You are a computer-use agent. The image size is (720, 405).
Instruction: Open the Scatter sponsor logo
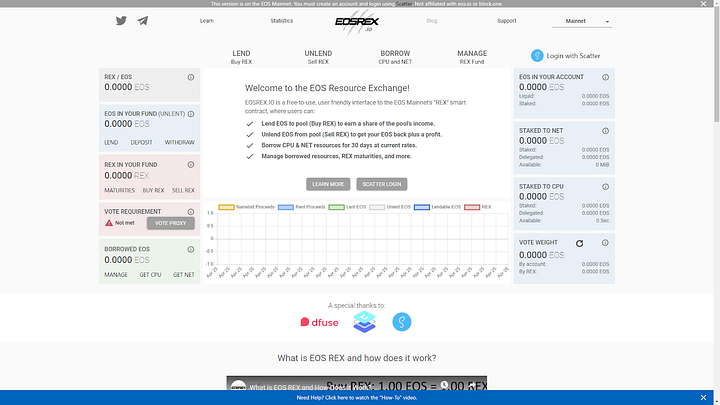click(x=402, y=322)
